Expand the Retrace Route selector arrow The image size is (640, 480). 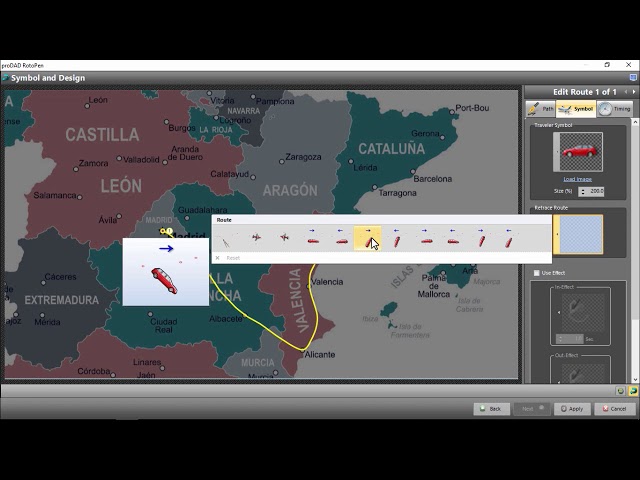click(x=557, y=234)
